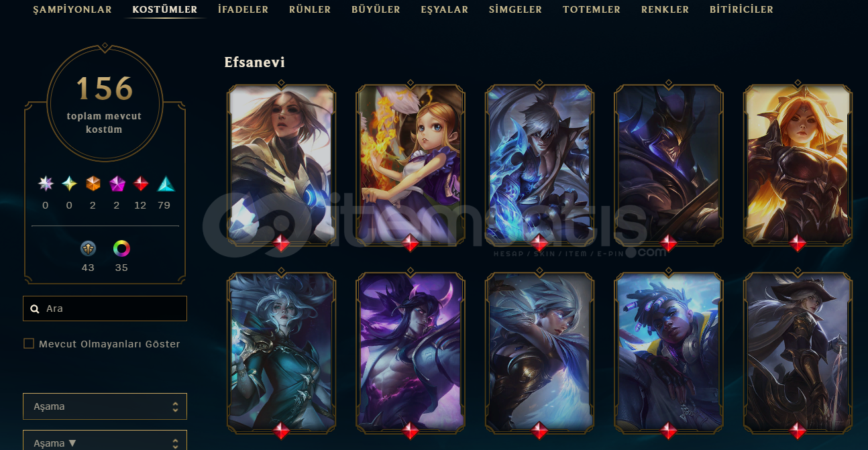868x450 pixels.
Task: Click arrows of the first Aşama combo box
Action: click(175, 406)
